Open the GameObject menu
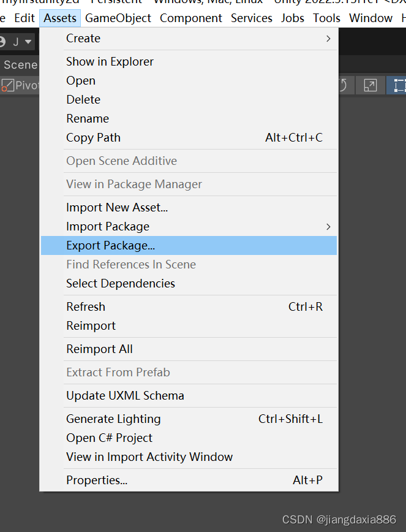406x532 pixels. click(x=118, y=18)
